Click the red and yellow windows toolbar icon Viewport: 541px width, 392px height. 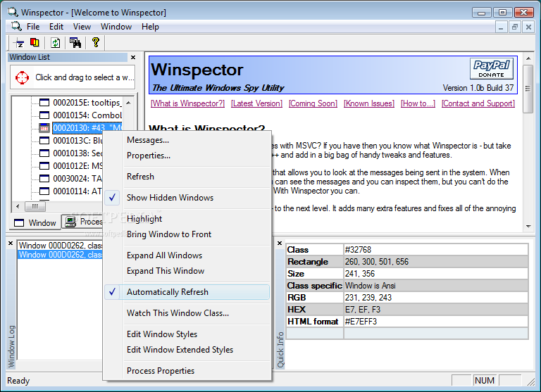tap(35, 43)
